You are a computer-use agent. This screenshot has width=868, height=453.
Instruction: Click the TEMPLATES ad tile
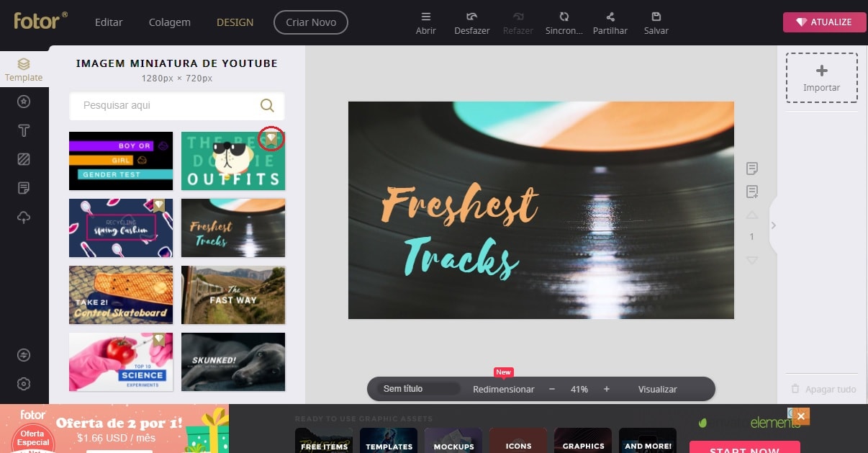[389, 441]
